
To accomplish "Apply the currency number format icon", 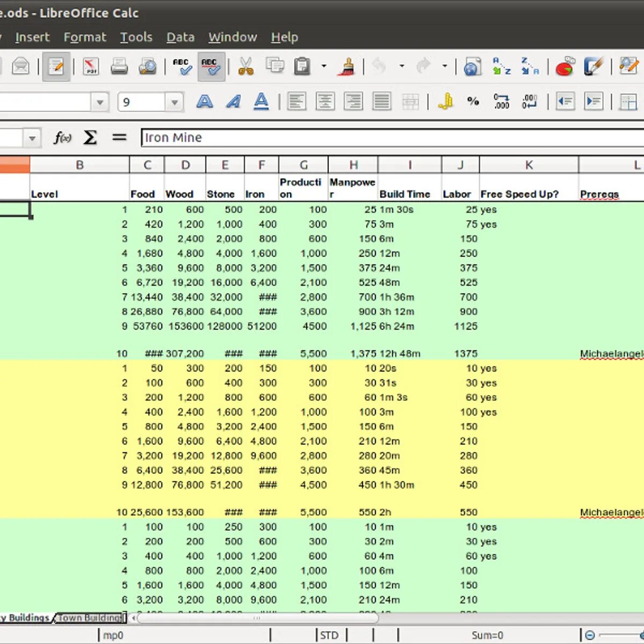I will tap(445, 101).
